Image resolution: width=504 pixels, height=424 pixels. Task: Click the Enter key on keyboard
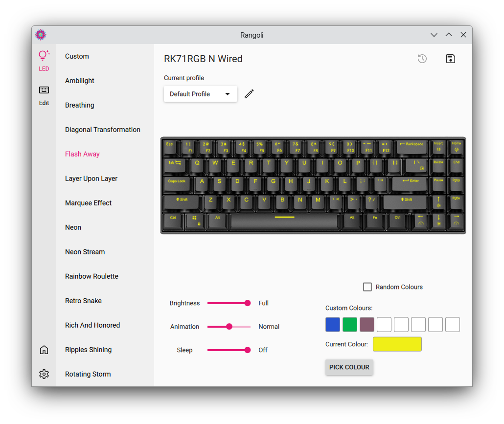point(410,185)
